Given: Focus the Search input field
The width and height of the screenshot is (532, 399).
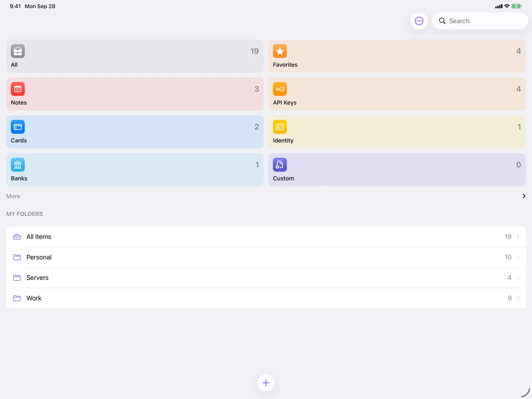Looking at the screenshot, I should [x=480, y=21].
